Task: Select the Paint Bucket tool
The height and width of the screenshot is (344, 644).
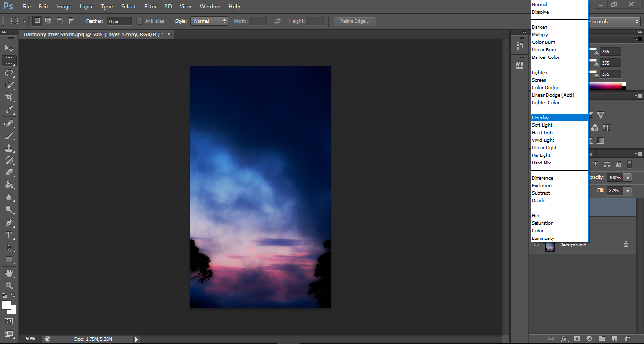Action: (9, 185)
